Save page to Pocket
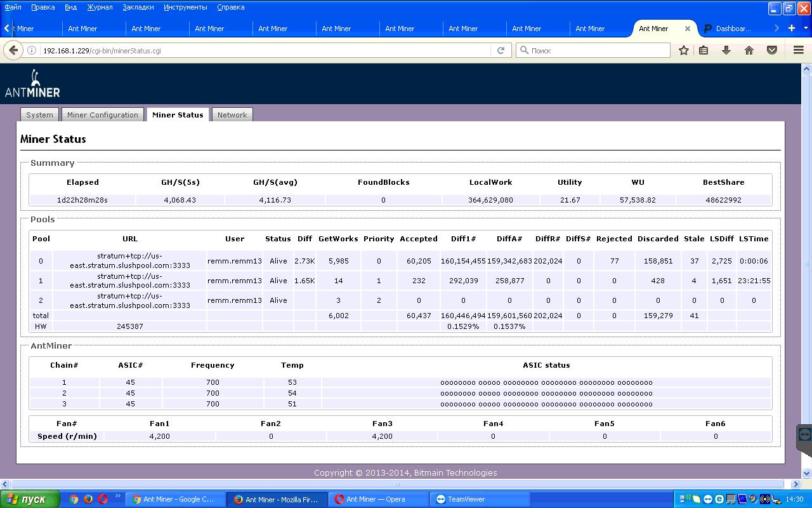 pyautogui.click(x=772, y=50)
